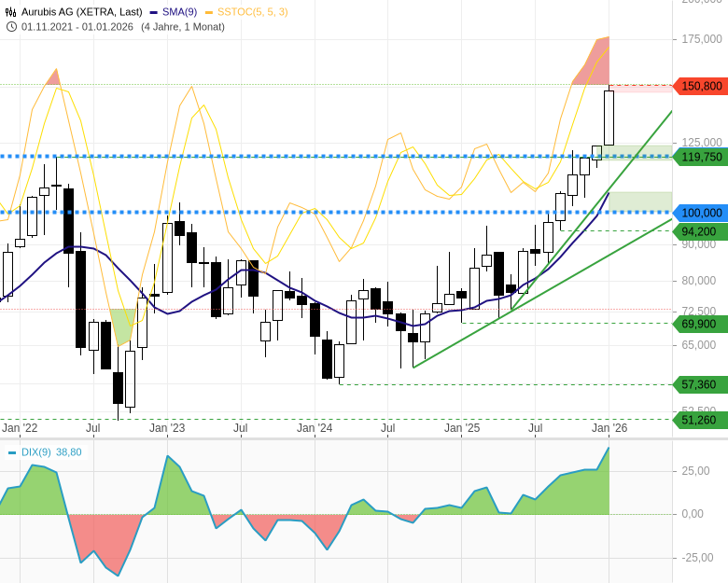The height and width of the screenshot is (583, 728).
Task: Toggle the DIX(9) indicator label
Action: coord(36,452)
